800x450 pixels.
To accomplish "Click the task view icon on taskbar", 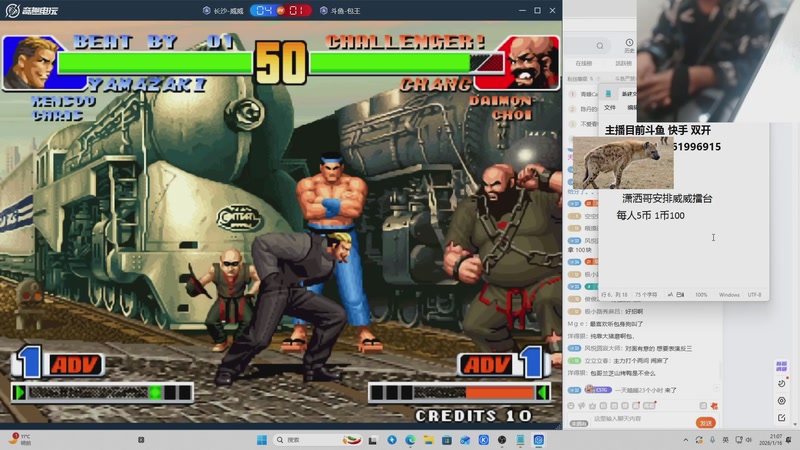I will 373,440.
